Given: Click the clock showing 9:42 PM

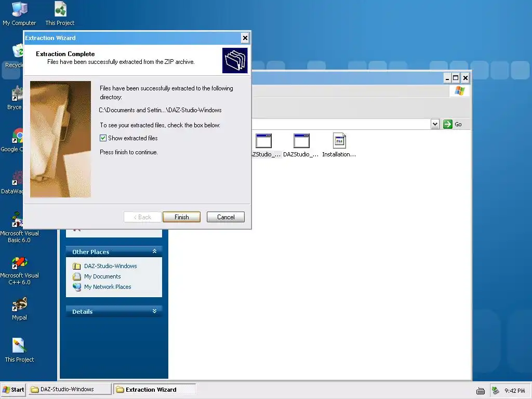Looking at the screenshot, I should (515, 391).
